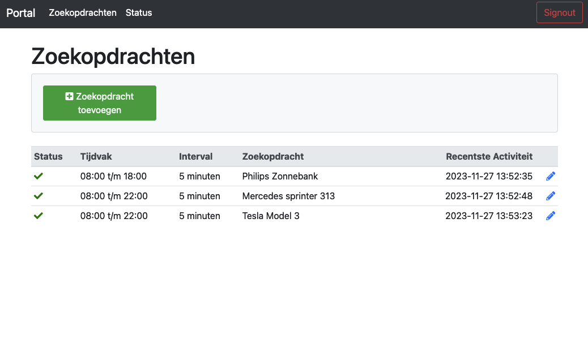Go to the Status page in navbar
The image size is (588, 364).
point(139,12)
